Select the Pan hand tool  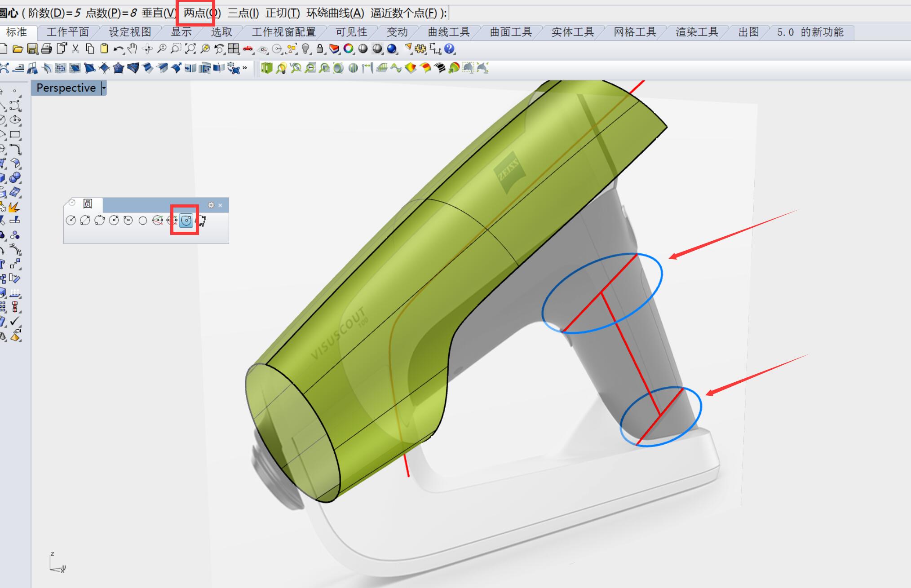[x=132, y=49]
